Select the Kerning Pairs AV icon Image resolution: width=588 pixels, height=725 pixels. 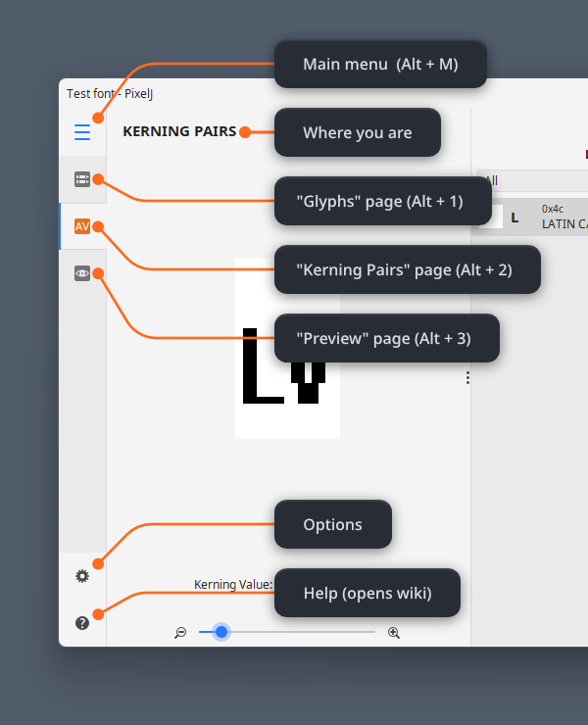pos(82,226)
